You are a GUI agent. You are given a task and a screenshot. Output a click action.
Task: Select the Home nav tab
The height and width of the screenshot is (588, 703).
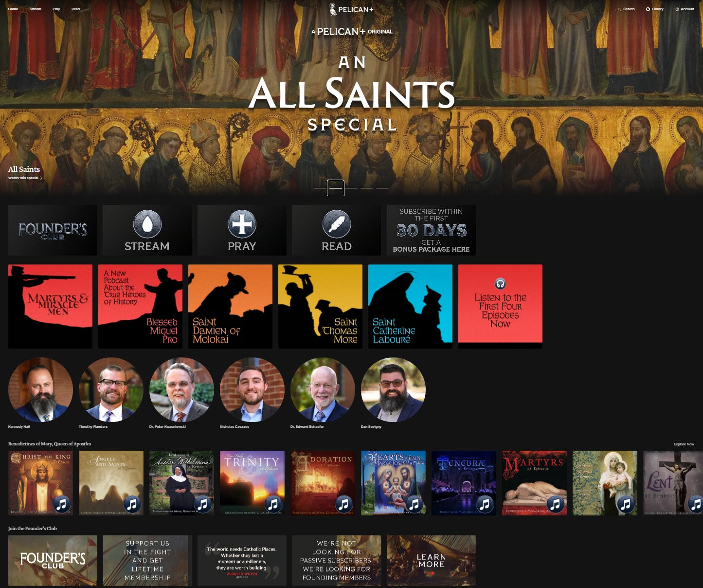pyautogui.click(x=13, y=9)
